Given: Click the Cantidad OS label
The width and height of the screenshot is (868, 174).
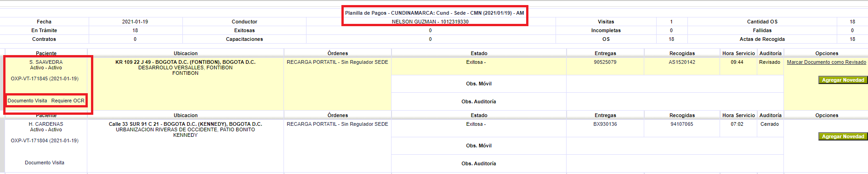Looking at the screenshot, I should pyautogui.click(x=762, y=22).
